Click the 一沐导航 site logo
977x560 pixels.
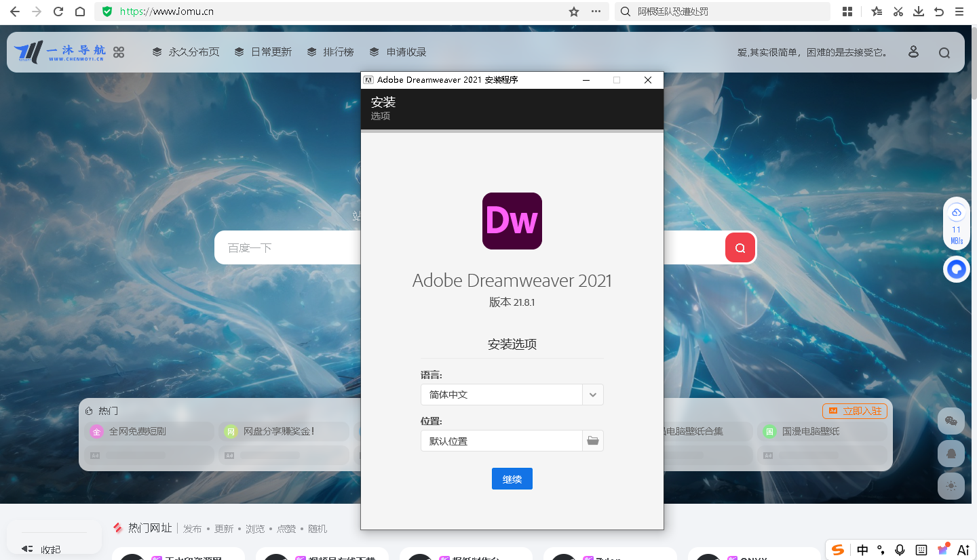60,52
